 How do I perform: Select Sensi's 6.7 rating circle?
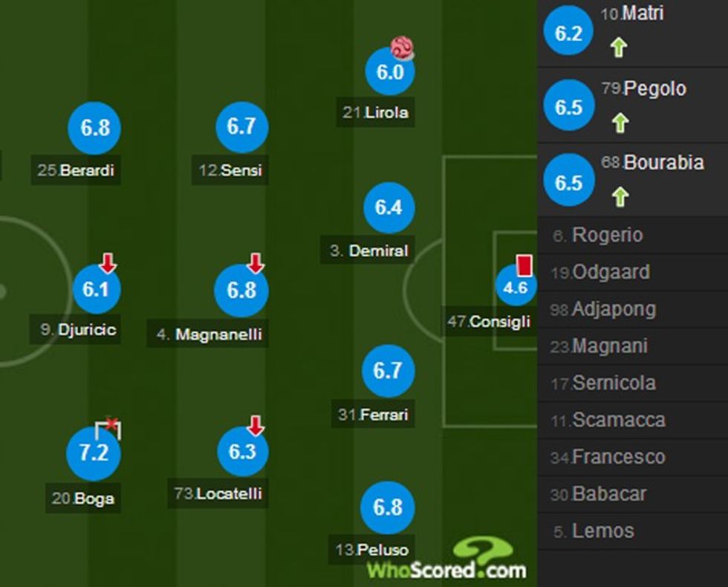pos(242,127)
